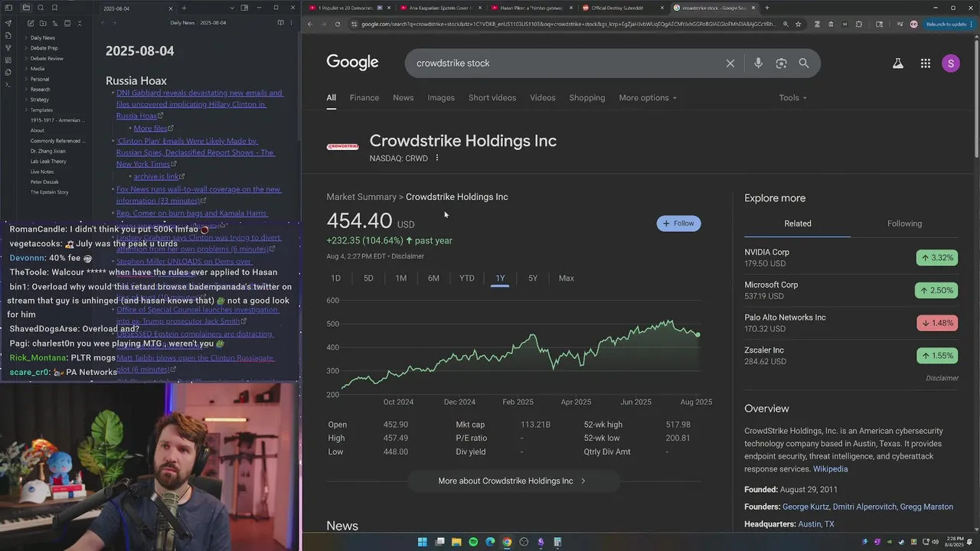
Task: Open George Kurtz founder link
Action: click(806, 507)
